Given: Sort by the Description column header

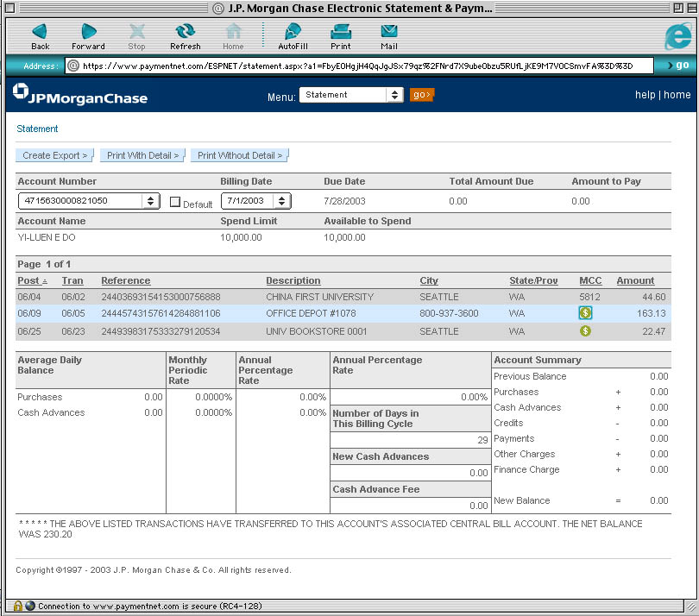Looking at the screenshot, I should 293,280.
